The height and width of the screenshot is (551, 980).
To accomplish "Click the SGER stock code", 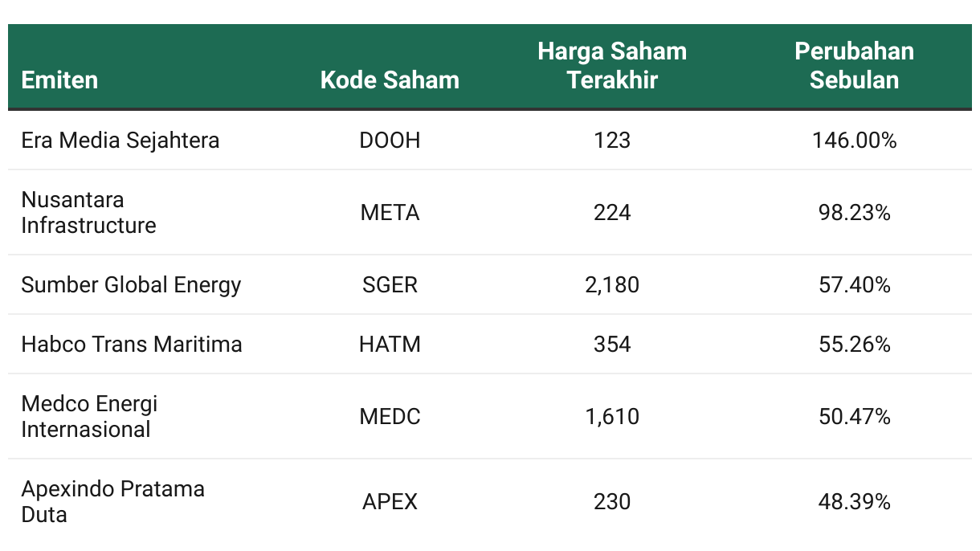I will click(x=390, y=285).
